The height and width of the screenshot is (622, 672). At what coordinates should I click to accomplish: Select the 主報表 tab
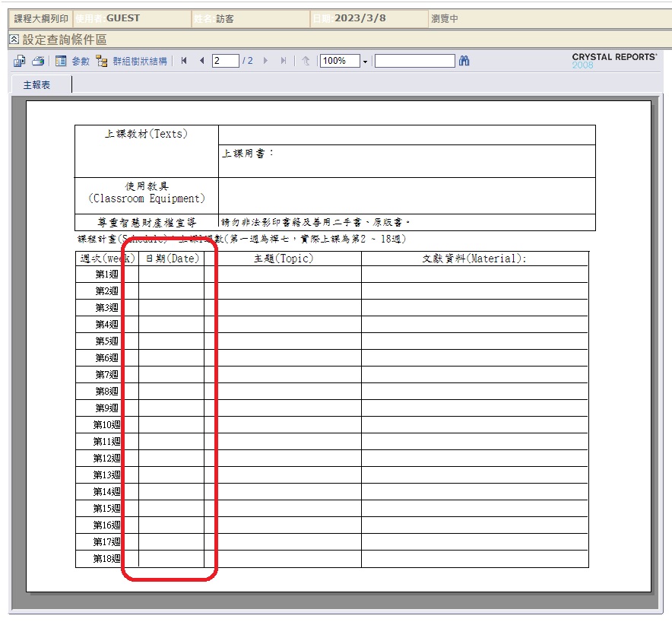coord(37,85)
